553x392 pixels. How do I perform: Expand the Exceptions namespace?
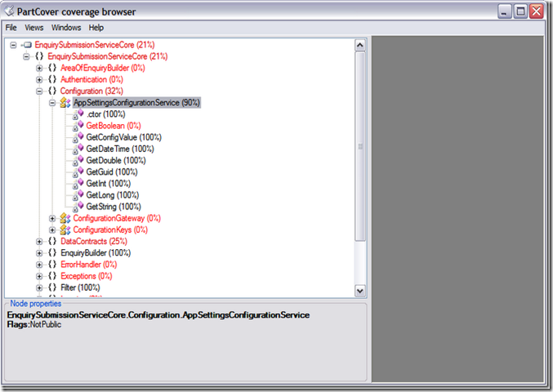click(x=39, y=276)
